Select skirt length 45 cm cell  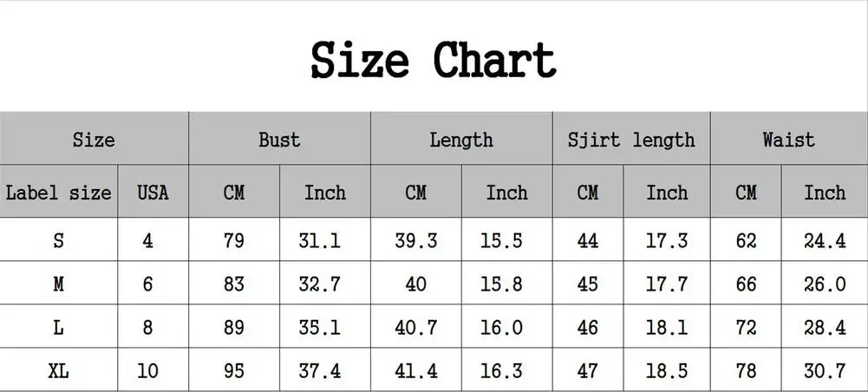588,284
